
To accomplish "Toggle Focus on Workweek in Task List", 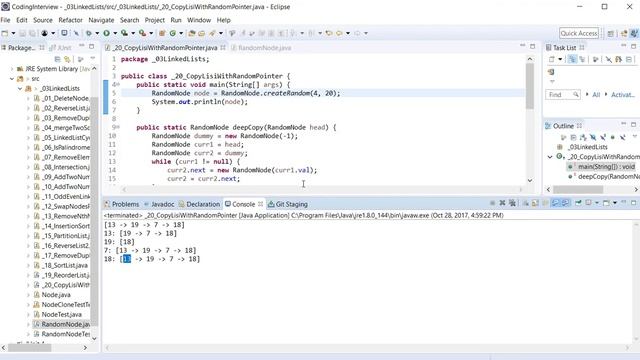I will coord(596,60).
